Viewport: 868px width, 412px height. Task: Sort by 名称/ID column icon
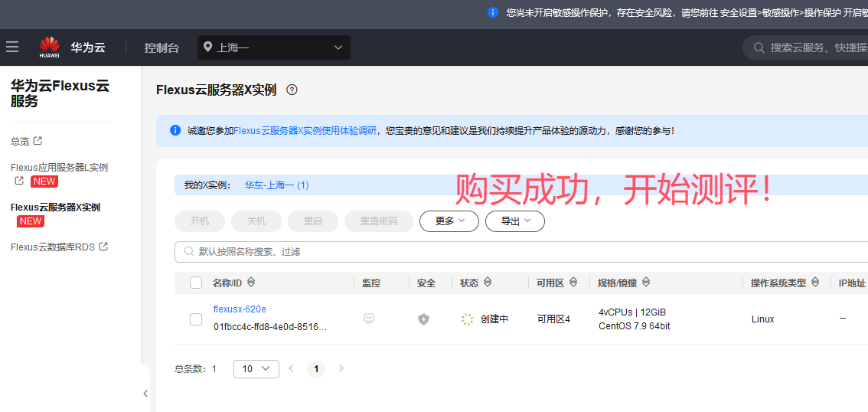(251, 283)
